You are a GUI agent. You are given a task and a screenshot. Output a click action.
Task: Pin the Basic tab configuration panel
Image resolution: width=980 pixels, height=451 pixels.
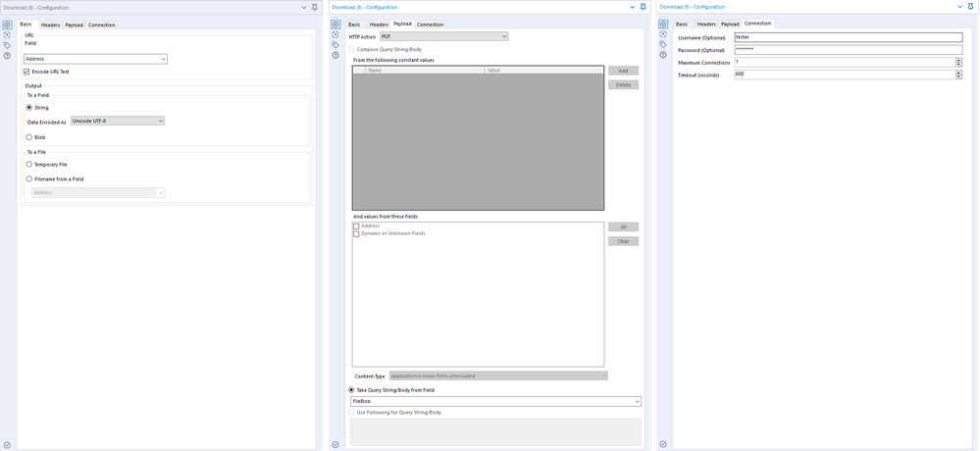pos(314,8)
